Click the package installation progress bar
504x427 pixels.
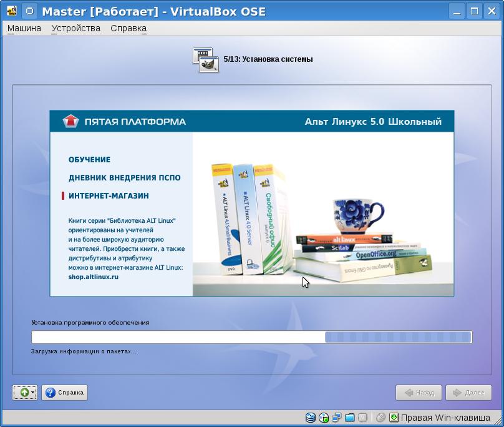pyautogui.click(x=251, y=337)
